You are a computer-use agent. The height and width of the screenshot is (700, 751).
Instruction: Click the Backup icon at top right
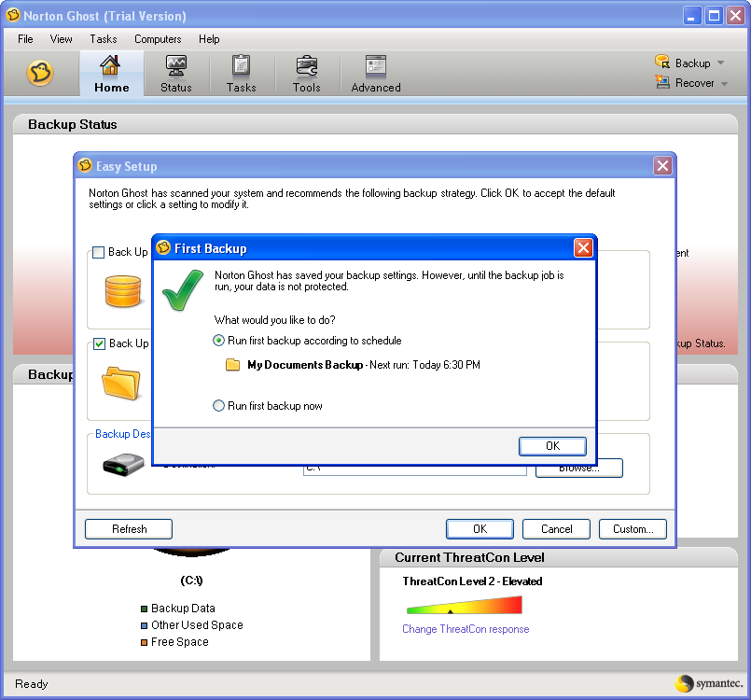pyautogui.click(x=662, y=62)
